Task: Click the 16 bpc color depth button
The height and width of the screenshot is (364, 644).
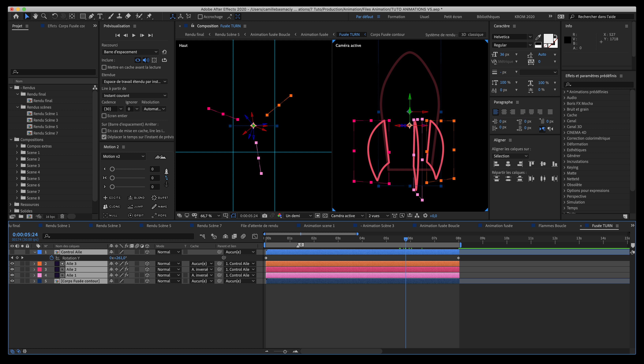Action: pyautogui.click(x=50, y=216)
